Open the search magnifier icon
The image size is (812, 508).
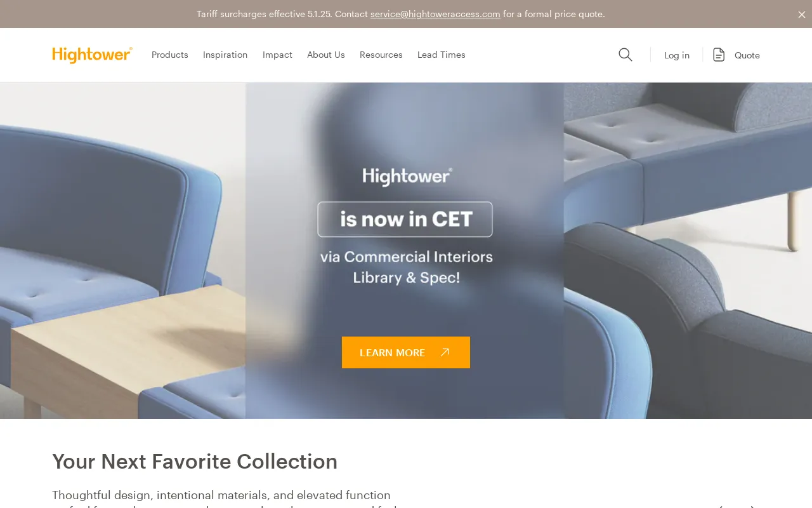click(625, 55)
